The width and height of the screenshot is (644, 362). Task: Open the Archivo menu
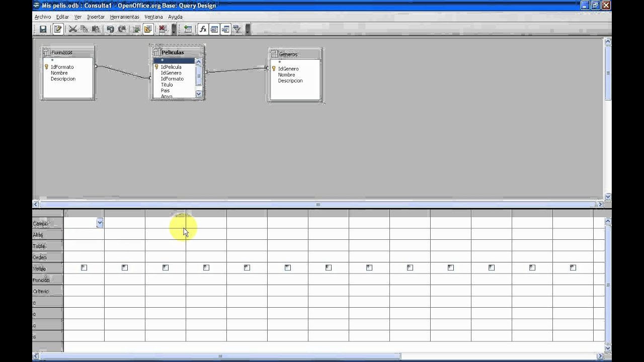(x=43, y=17)
